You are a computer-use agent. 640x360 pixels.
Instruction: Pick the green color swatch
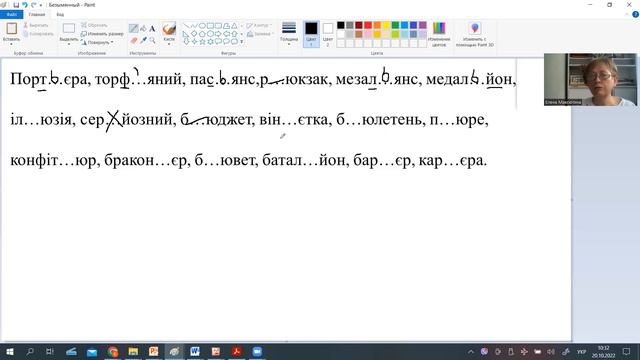[x=395, y=25]
